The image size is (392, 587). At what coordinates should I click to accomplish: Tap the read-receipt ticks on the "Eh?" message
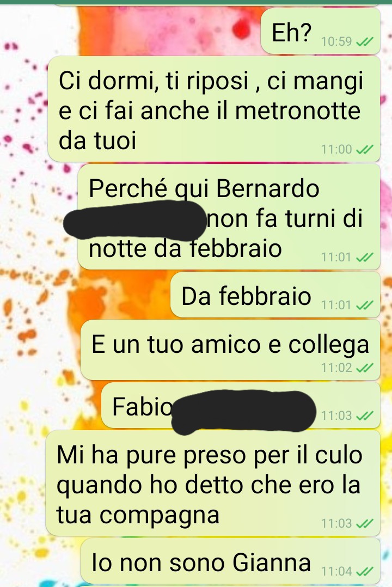pyautogui.click(x=364, y=41)
